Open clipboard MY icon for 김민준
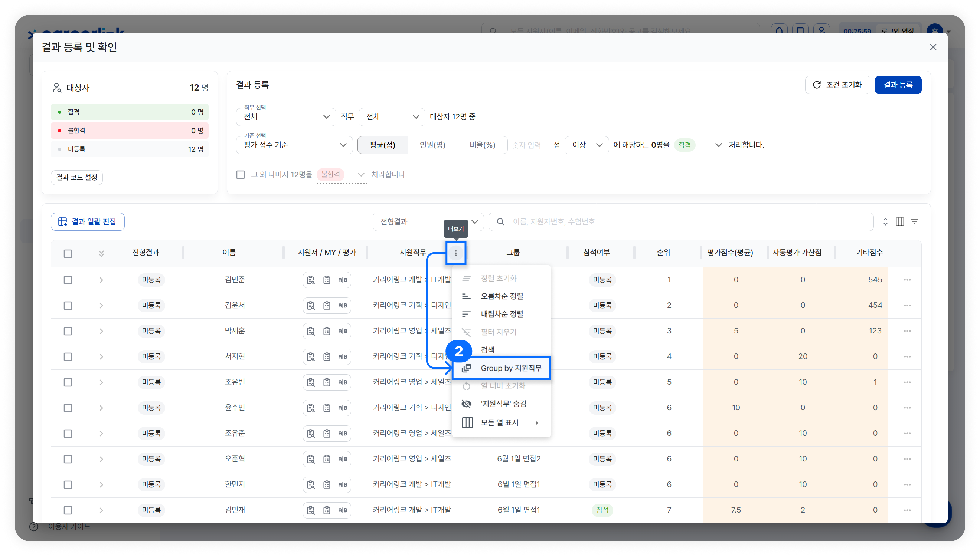The width and height of the screenshot is (980, 556). tap(327, 280)
